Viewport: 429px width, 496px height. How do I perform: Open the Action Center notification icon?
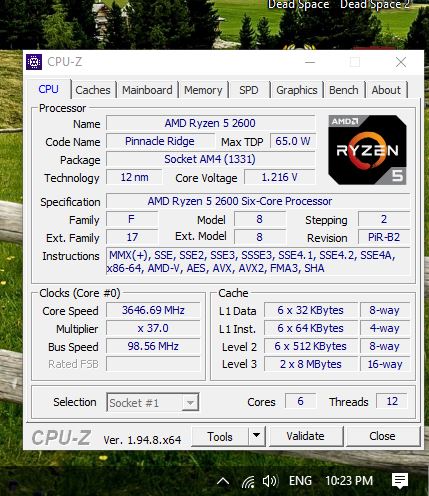tap(400, 481)
